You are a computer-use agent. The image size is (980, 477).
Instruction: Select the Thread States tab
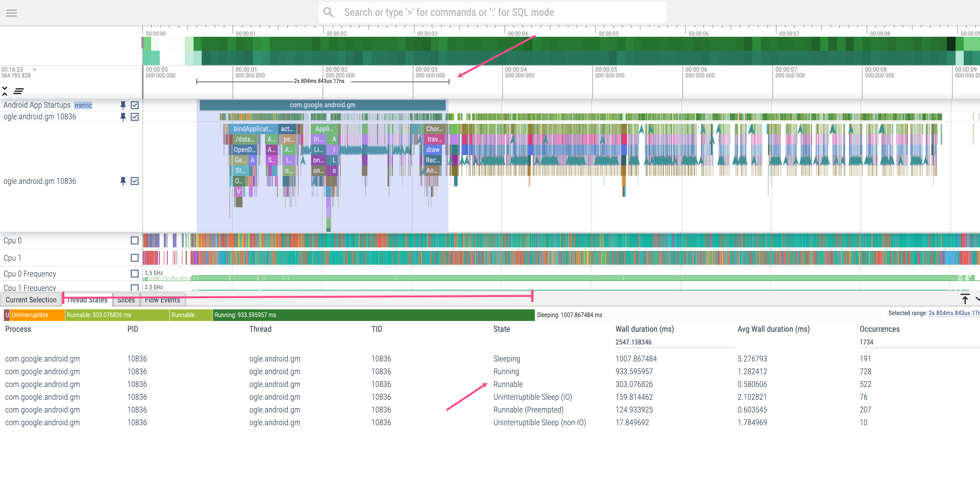pyautogui.click(x=87, y=300)
